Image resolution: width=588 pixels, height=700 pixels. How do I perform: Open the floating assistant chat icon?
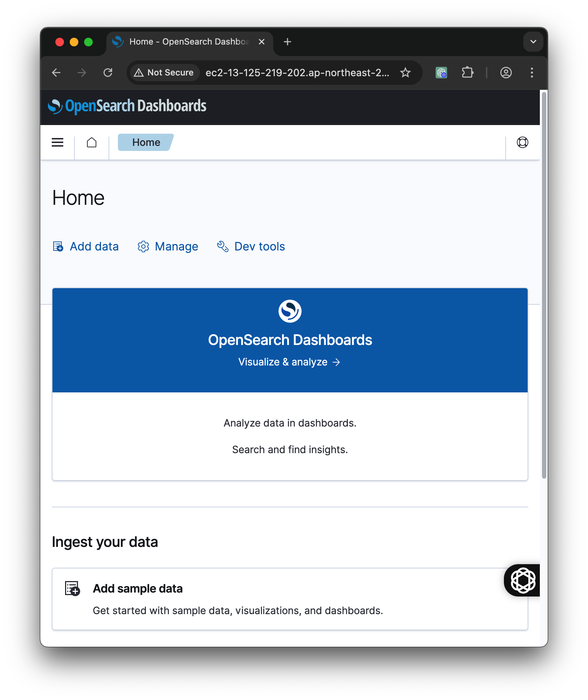[x=523, y=580]
